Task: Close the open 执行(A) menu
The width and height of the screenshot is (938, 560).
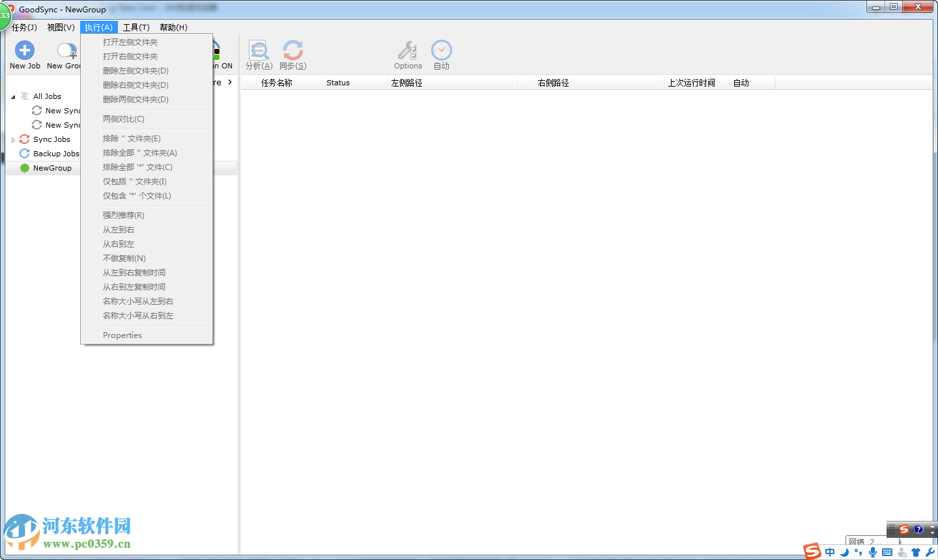Action: [x=98, y=27]
